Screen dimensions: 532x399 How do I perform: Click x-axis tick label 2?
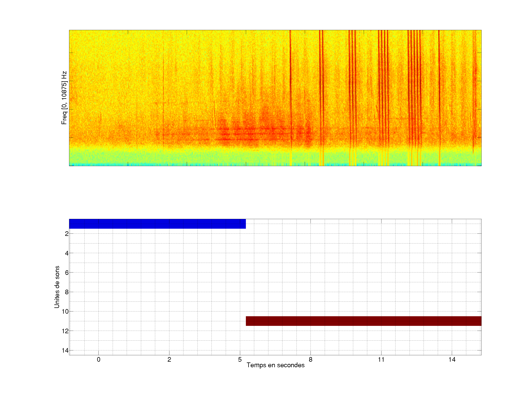click(x=169, y=359)
